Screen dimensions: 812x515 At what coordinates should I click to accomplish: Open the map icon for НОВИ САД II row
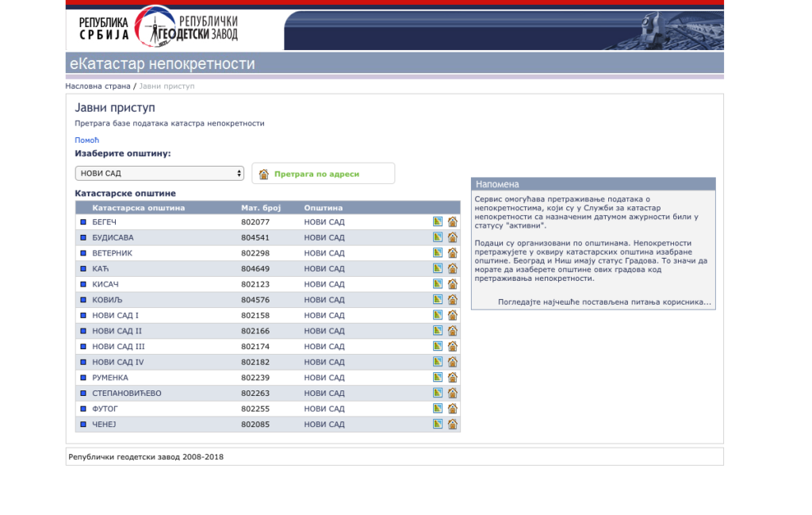[438, 331]
